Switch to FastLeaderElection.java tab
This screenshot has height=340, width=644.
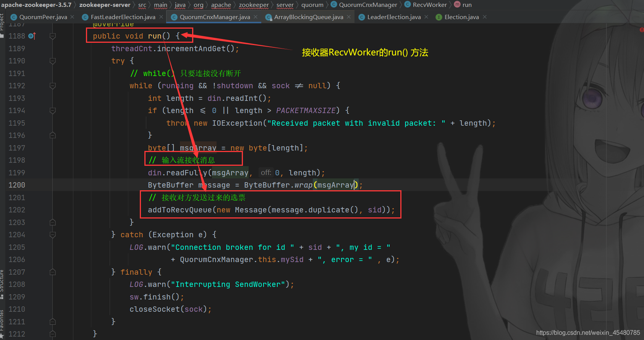pos(123,17)
